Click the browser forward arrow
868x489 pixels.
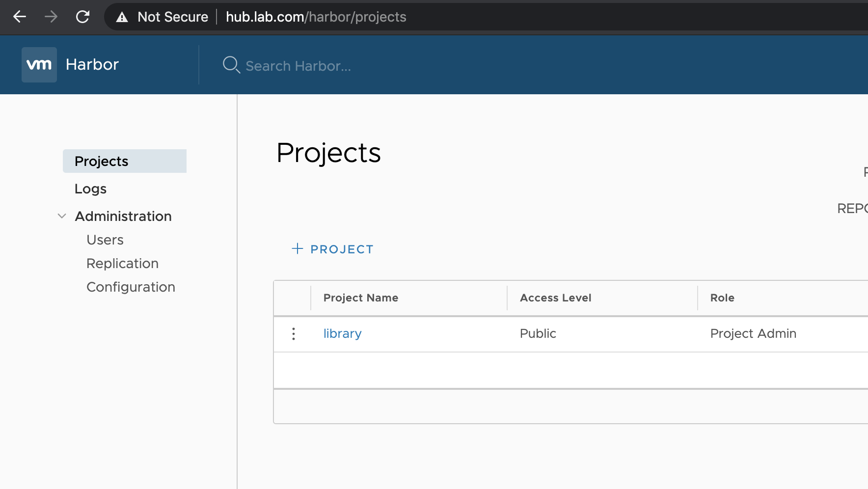pos(51,17)
